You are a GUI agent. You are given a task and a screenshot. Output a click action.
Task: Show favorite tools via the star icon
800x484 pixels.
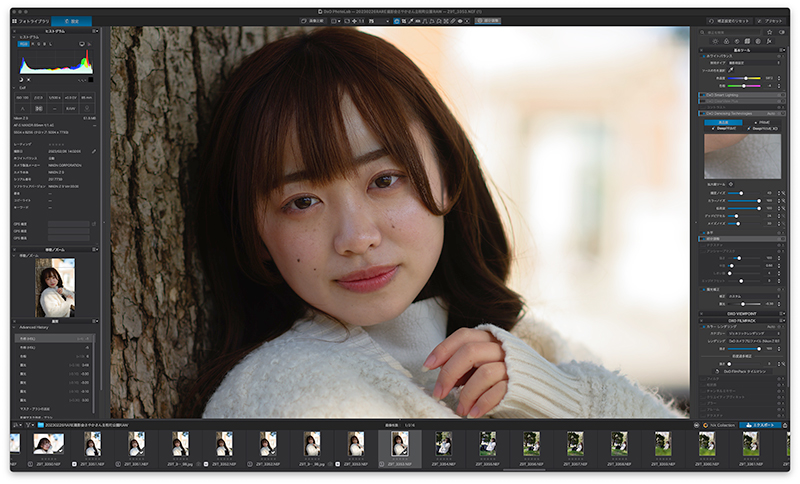pos(769,32)
